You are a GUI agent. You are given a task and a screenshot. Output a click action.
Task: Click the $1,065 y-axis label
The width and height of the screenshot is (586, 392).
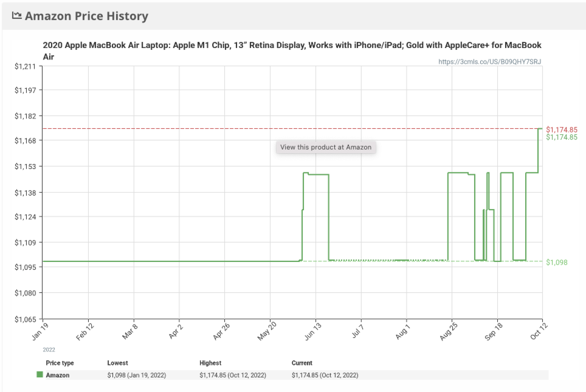click(x=25, y=319)
